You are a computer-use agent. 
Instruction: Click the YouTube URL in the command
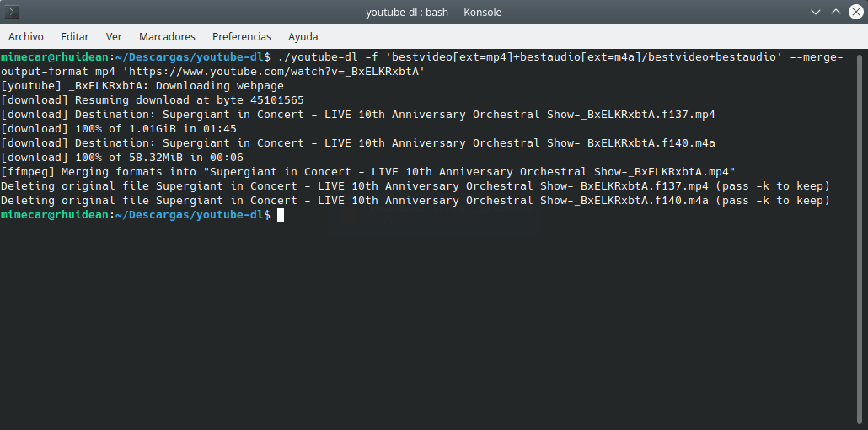tap(276, 72)
